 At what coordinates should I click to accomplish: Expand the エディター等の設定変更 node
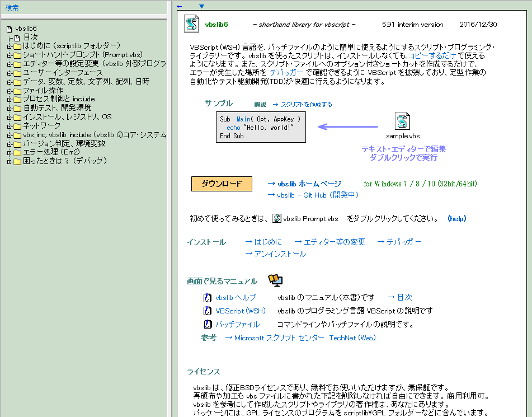point(9,64)
